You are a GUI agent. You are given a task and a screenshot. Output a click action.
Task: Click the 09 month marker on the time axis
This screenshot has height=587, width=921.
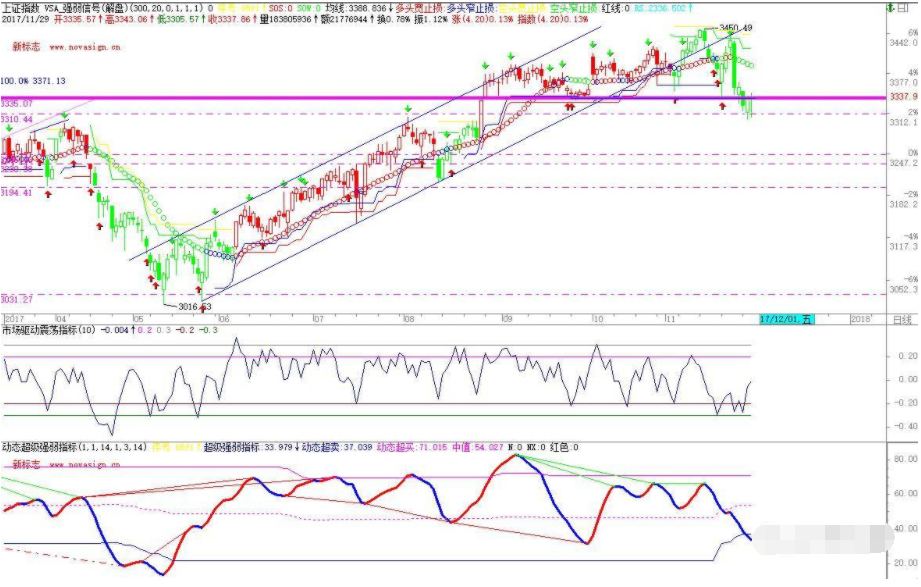(x=507, y=319)
